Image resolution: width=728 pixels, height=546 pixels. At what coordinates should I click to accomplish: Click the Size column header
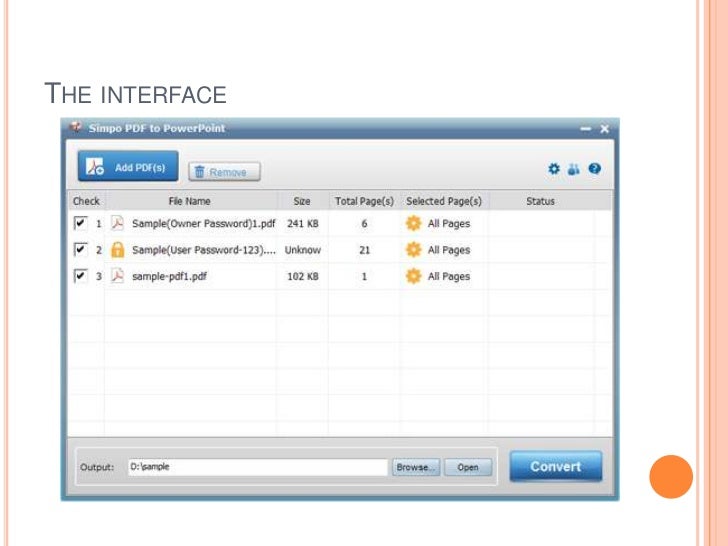coord(302,201)
